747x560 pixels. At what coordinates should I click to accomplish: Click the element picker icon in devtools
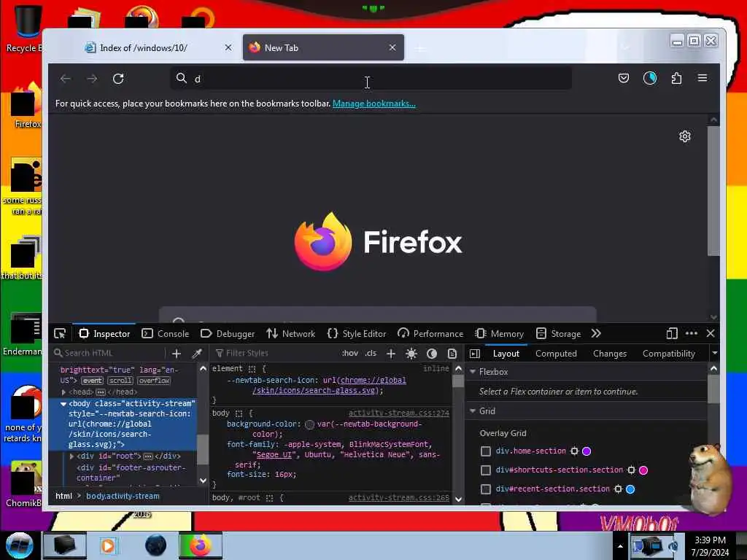(60, 334)
